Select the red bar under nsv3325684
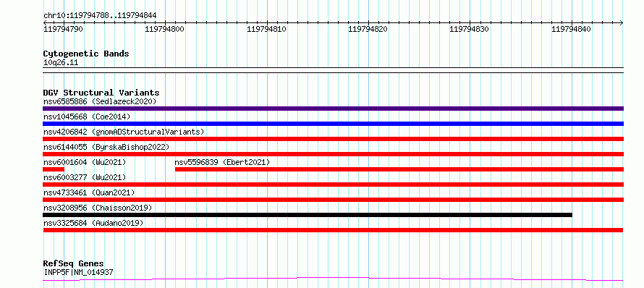 (x=333, y=230)
